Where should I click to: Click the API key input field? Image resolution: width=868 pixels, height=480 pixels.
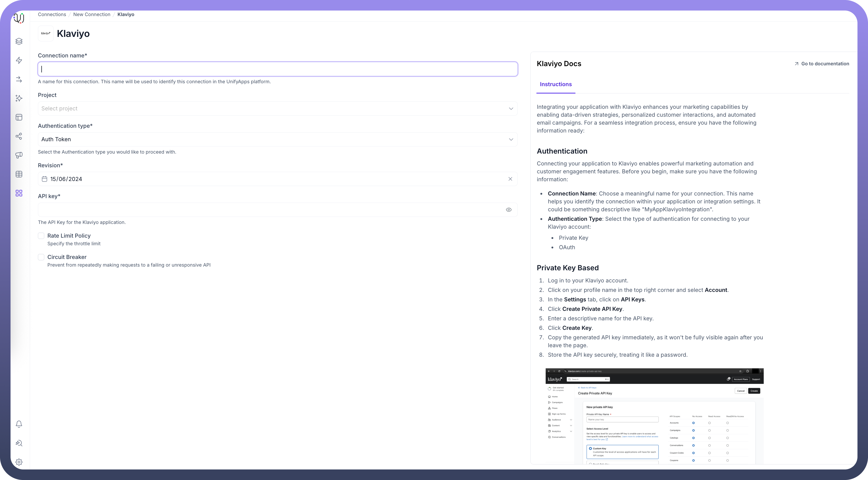click(x=270, y=210)
